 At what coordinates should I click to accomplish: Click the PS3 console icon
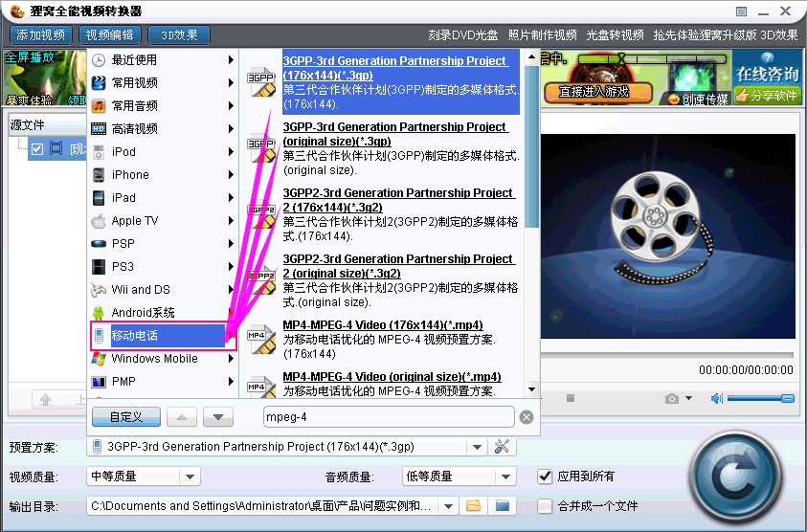pyautogui.click(x=99, y=267)
